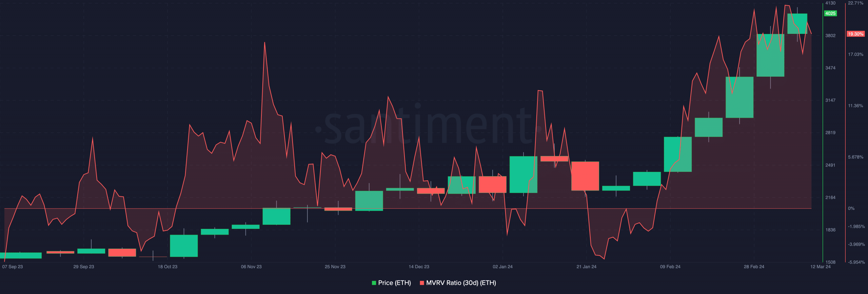Click the -1.985% MVRV axis value

point(856,227)
